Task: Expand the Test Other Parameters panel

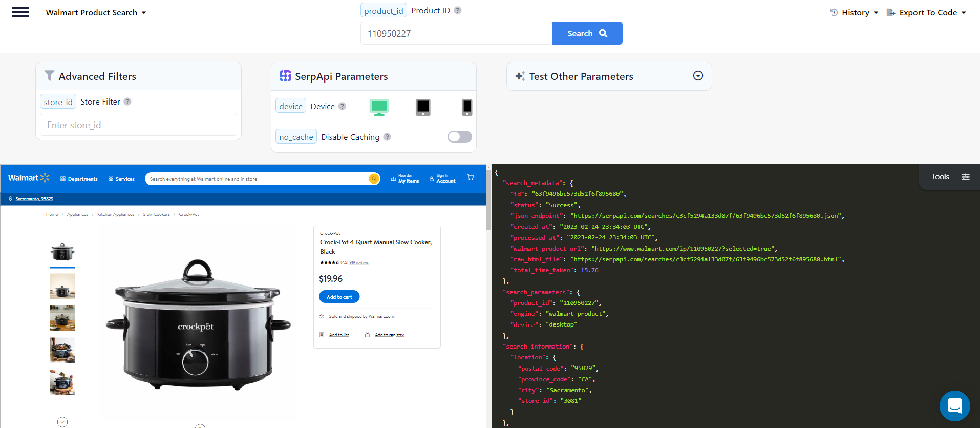Action: (698, 76)
